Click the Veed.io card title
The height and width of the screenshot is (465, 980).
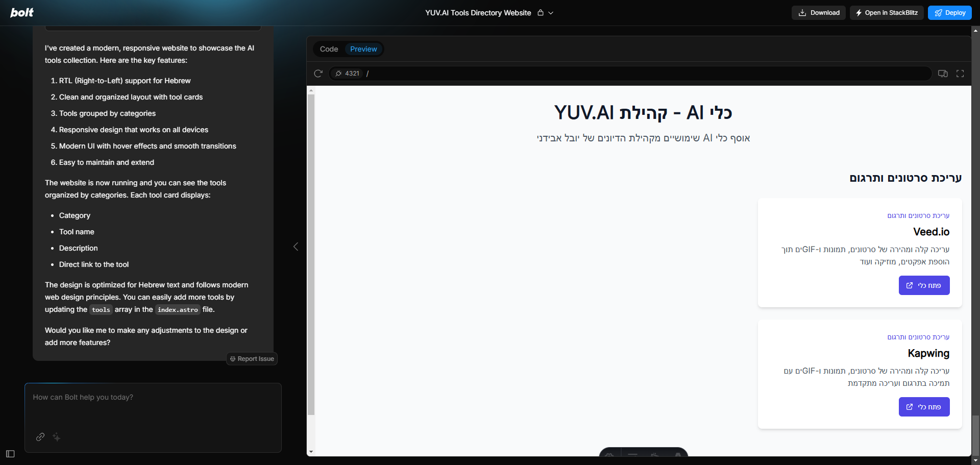931,232
